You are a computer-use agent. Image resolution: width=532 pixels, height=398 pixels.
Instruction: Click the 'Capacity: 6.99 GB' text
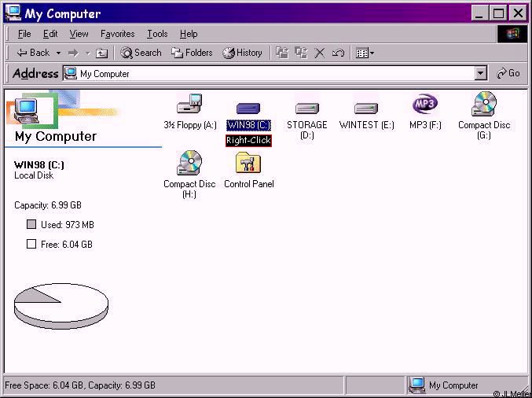(48, 205)
